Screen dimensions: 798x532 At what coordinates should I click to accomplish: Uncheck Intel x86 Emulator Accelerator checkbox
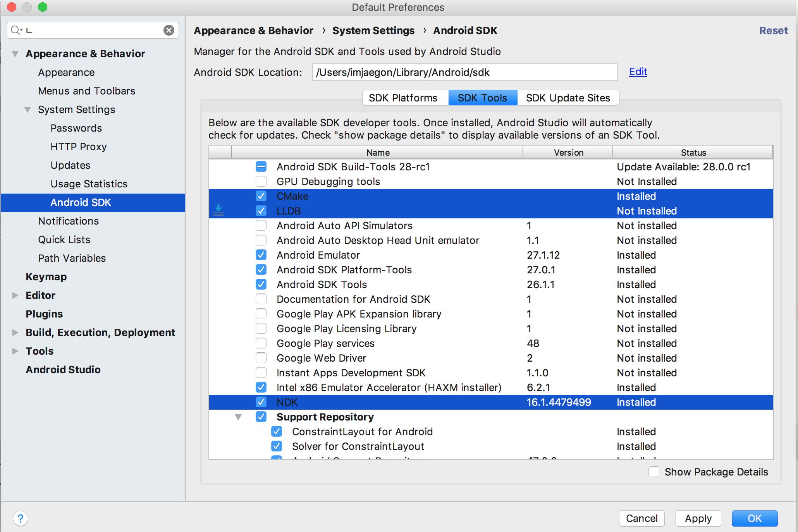coord(261,387)
